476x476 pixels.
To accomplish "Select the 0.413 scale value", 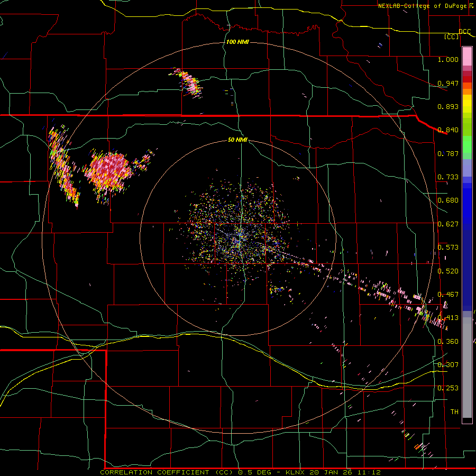I will [x=448, y=318].
